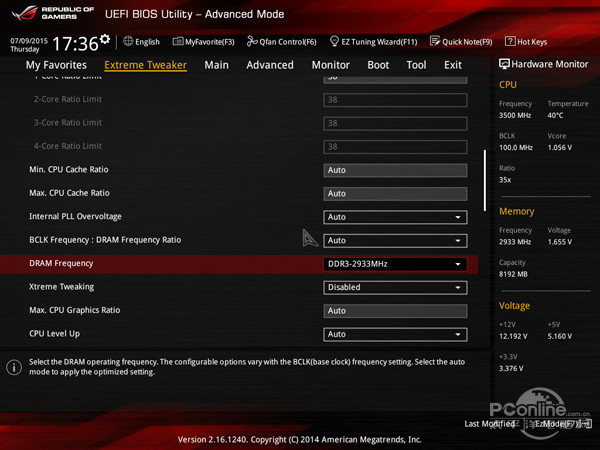Click the info icon beside help text
The height and width of the screenshot is (450, 600).
coord(14,367)
